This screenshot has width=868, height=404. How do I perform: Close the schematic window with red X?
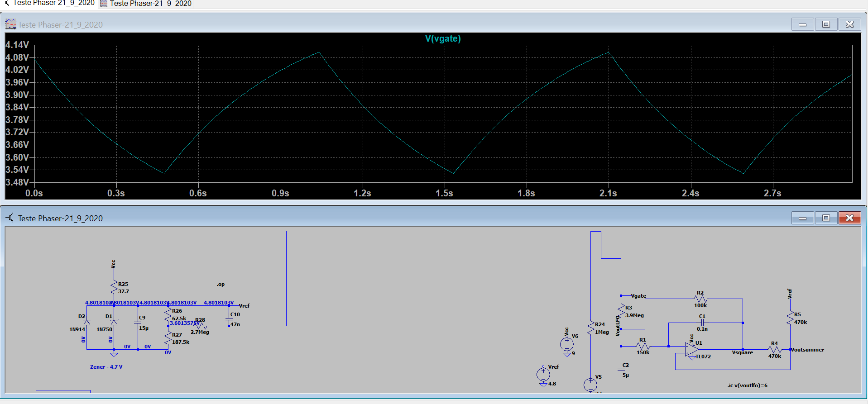tap(849, 218)
